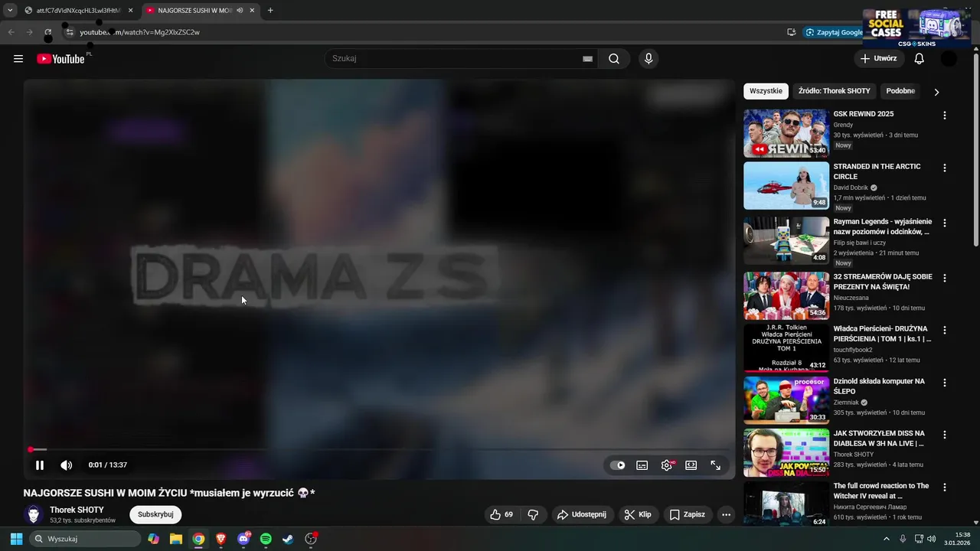Open Brave browser from the taskbar
The width and height of the screenshot is (980, 551).
221,539
